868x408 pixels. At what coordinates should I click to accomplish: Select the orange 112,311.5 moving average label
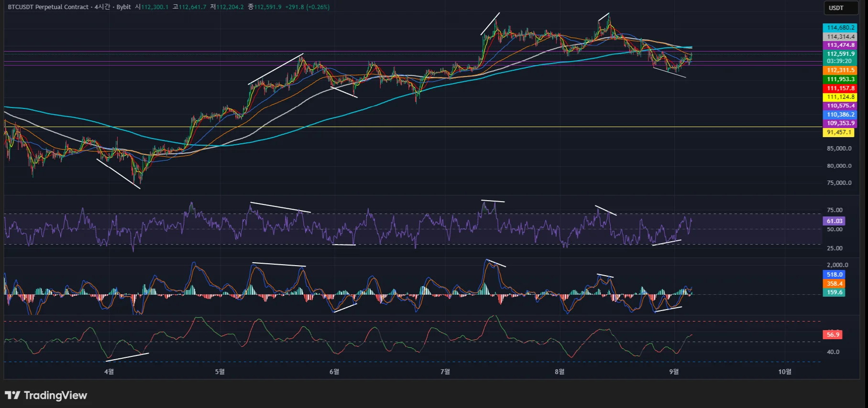pos(840,70)
